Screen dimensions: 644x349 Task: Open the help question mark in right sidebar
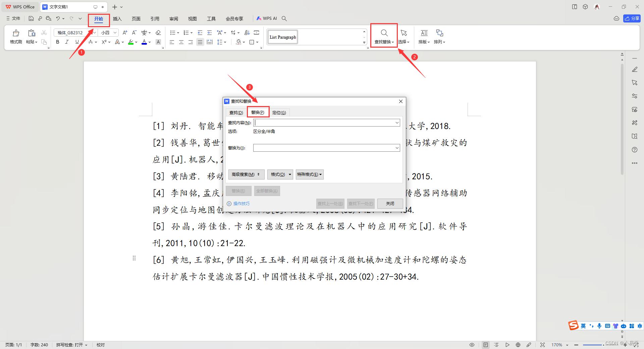coord(635,150)
